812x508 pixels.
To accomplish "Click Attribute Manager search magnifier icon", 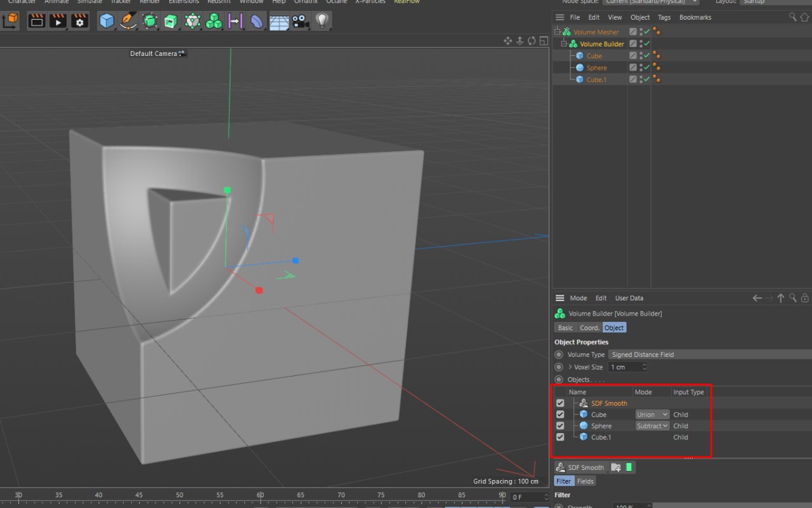I will 793,298.
